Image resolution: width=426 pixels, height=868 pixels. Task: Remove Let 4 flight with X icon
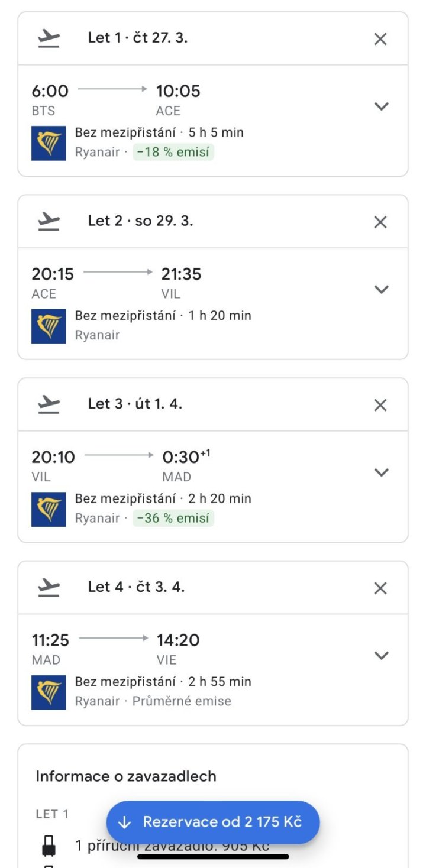[380, 588]
